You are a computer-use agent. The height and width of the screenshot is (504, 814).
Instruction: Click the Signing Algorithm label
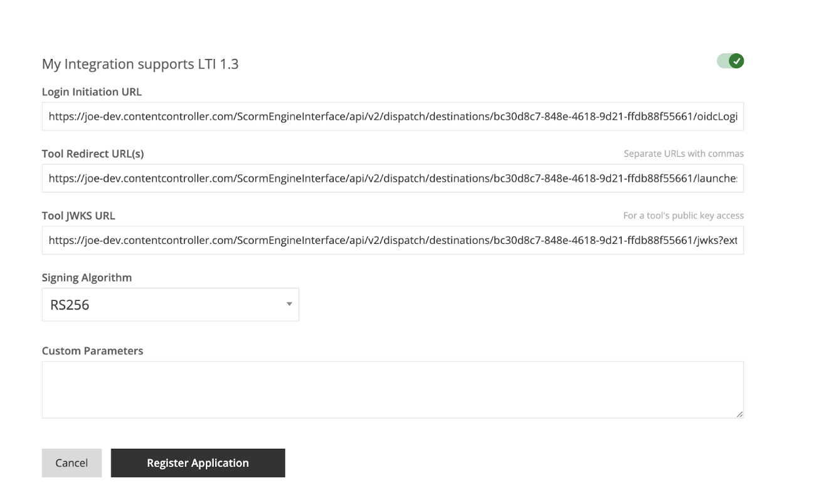click(x=87, y=278)
